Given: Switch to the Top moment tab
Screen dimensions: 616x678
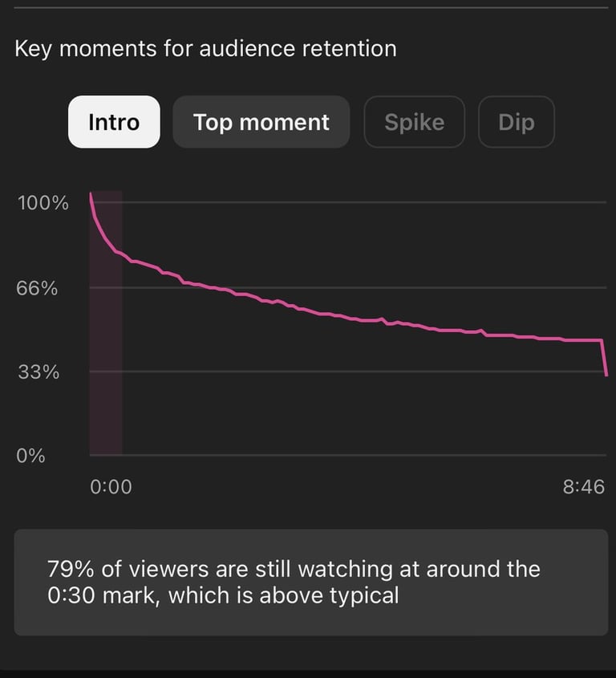Looking at the screenshot, I should point(261,122).
